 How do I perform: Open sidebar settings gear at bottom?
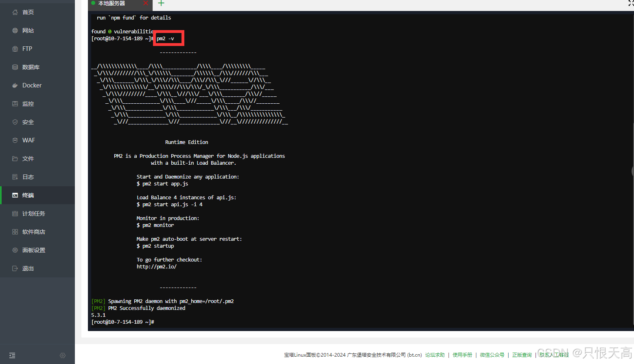tap(63, 355)
